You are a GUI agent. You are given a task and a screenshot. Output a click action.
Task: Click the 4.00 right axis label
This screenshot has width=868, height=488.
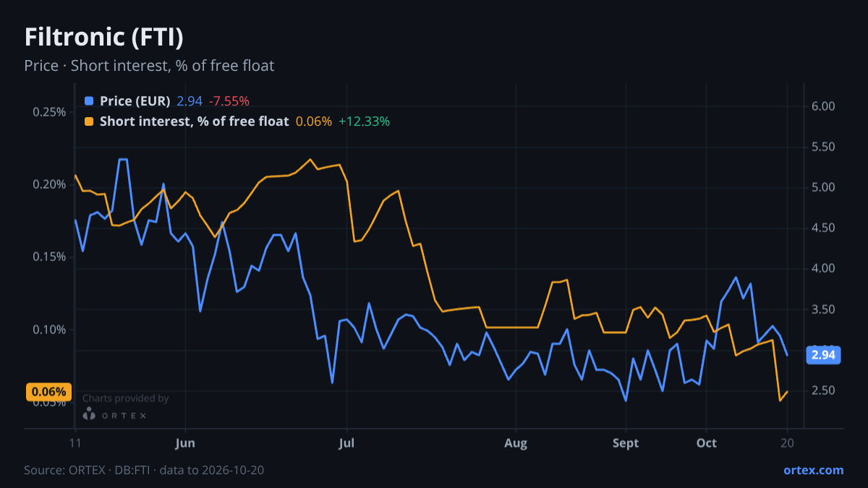pyautogui.click(x=824, y=268)
